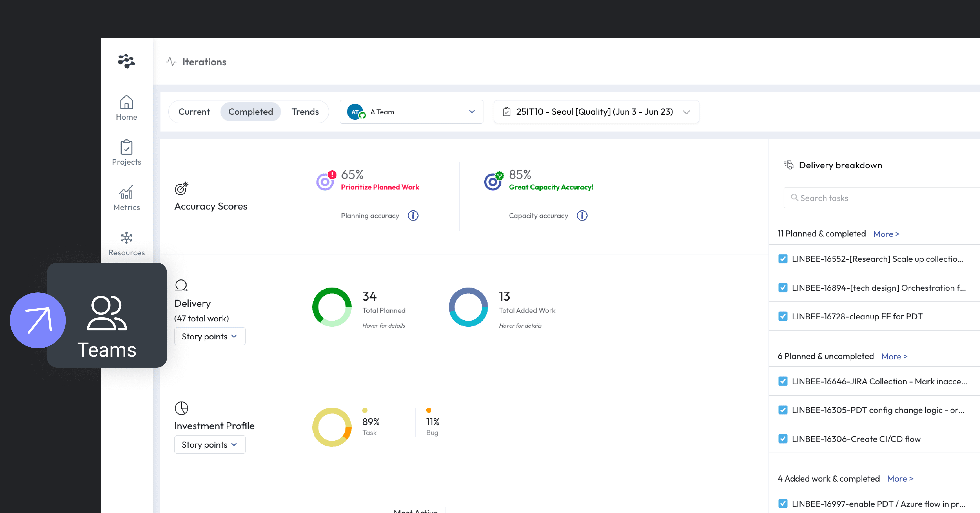Click the 65% planning accuracy score
Screen dimensions: 980x513
click(x=352, y=174)
